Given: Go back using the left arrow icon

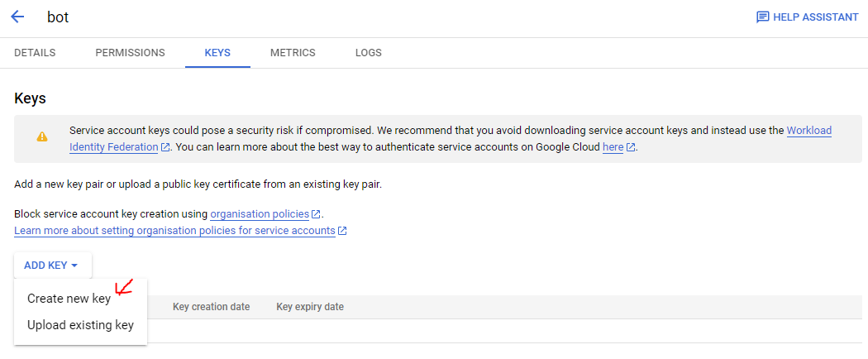Looking at the screenshot, I should [17, 17].
